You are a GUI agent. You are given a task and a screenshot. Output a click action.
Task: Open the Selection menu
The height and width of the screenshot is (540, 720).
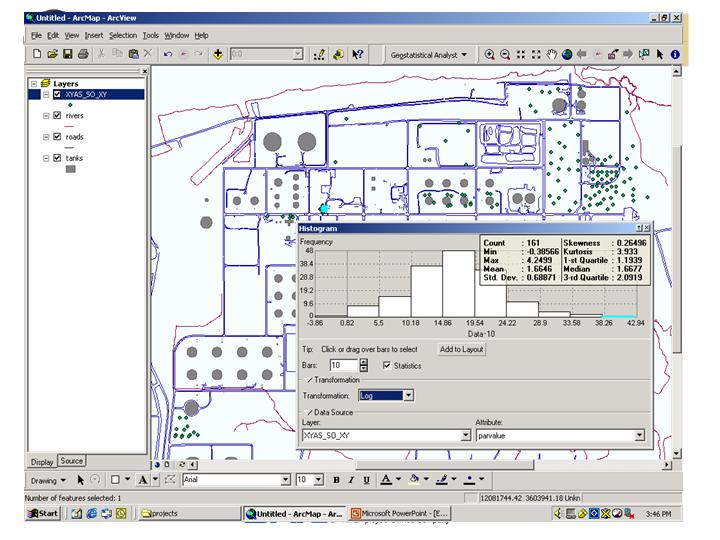tap(123, 35)
